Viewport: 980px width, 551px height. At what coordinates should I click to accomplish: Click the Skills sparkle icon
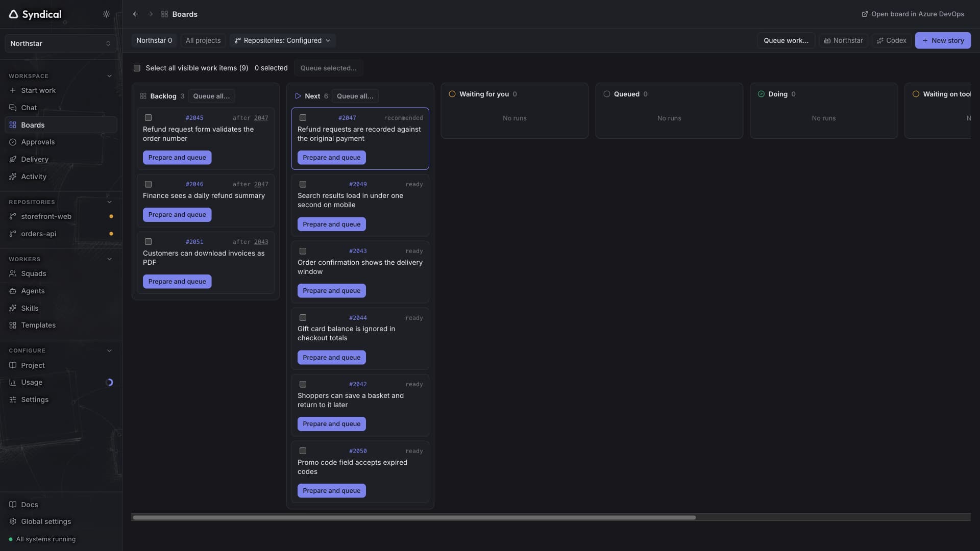pos(13,308)
